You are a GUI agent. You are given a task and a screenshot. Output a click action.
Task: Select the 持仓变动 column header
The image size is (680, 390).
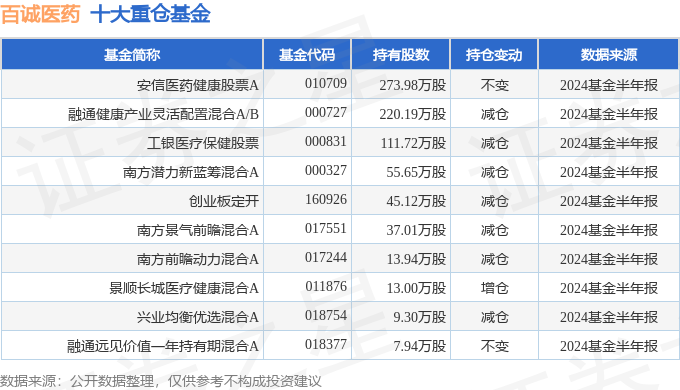click(494, 55)
